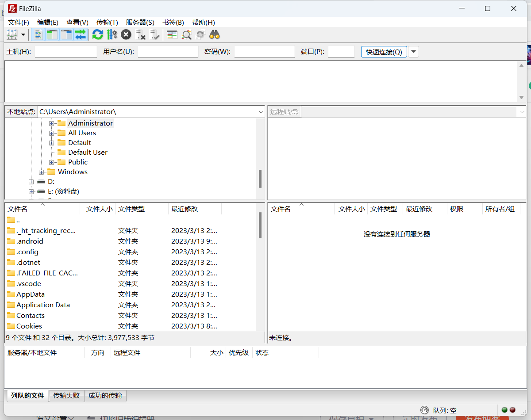Expand the Administrator folder in the tree
Viewport: 531px width, 420px height.
(x=52, y=123)
